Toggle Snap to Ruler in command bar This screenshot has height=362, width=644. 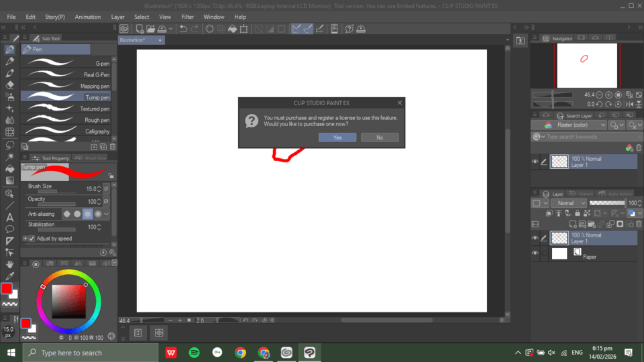(x=296, y=29)
